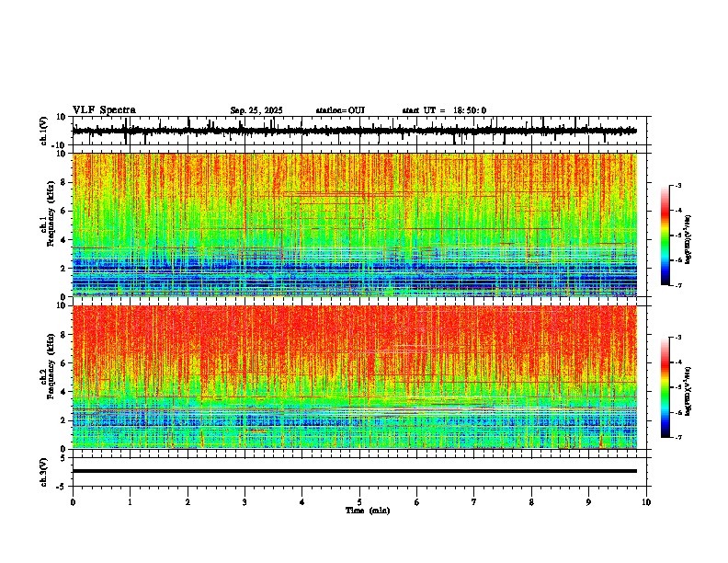Image resolution: width=728 pixels, height=563 pixels.
Task: Click the '-7' label on ch.2 colorbar
Action: click(x=677, y=437)
